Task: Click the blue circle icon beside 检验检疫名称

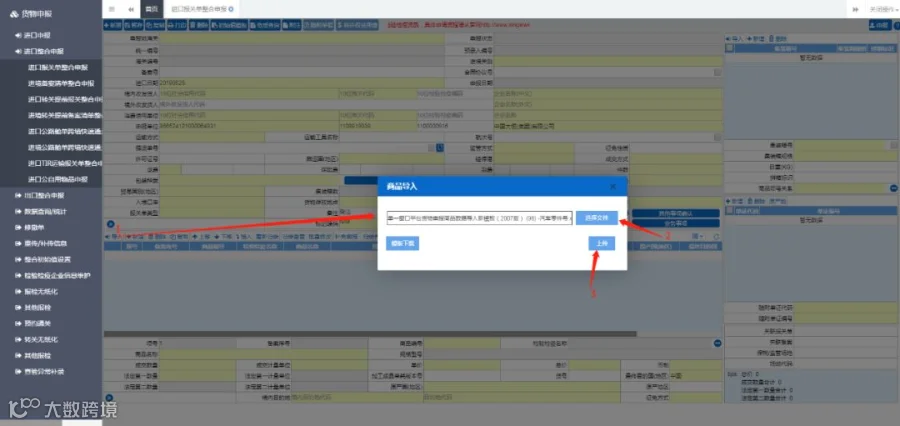Action: [x=717, y=343]
